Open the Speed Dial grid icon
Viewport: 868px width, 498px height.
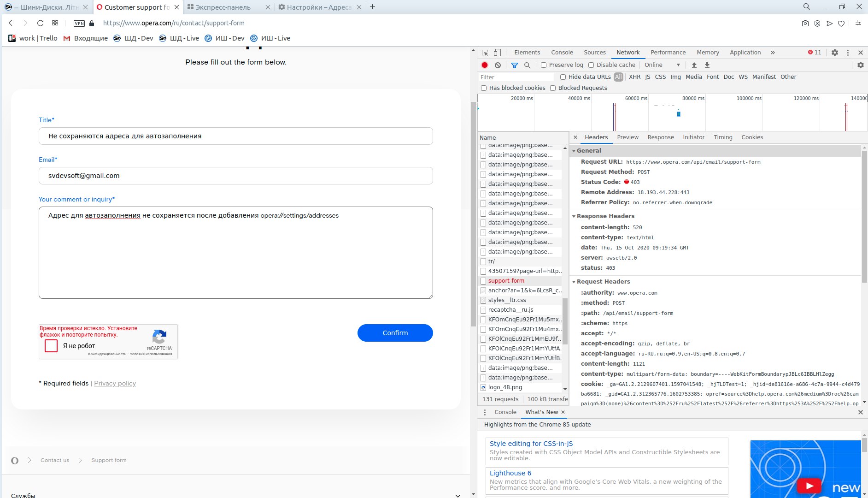tap(55, 23)
